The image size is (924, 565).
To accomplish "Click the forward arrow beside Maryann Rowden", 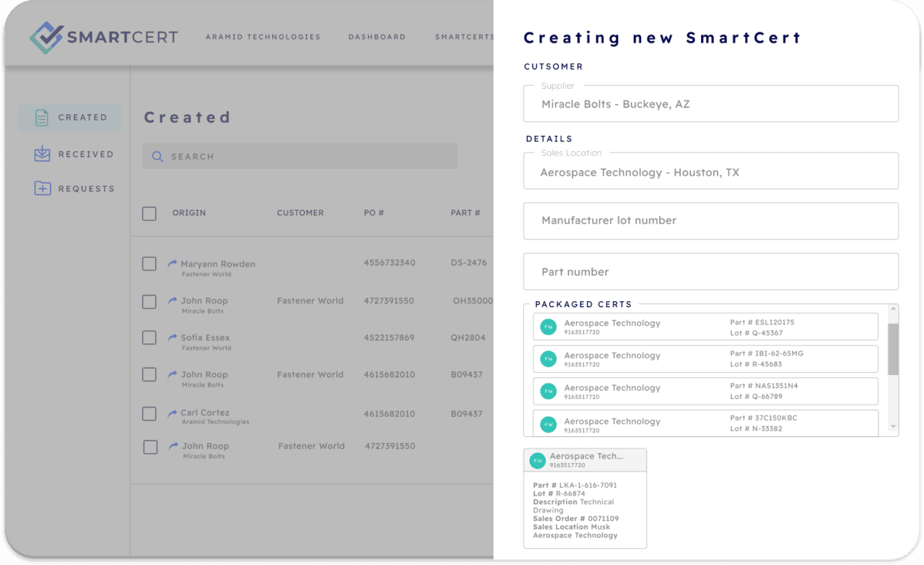I will pos(172,263).
